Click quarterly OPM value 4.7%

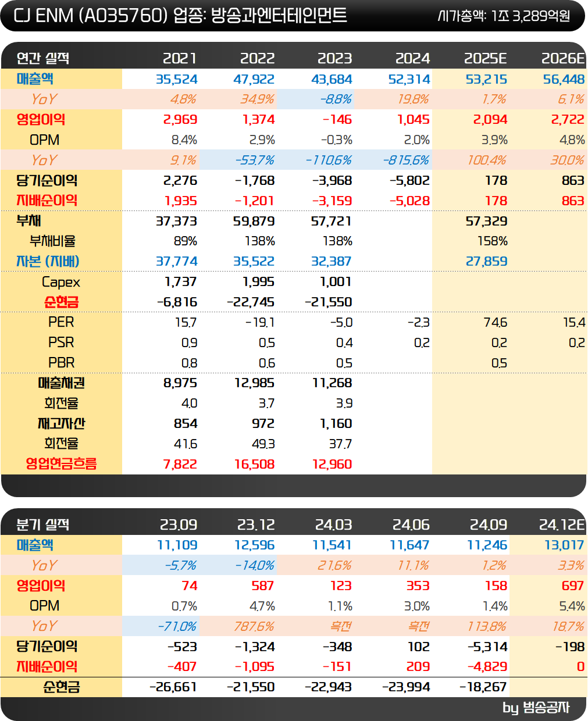click(262, 606)
